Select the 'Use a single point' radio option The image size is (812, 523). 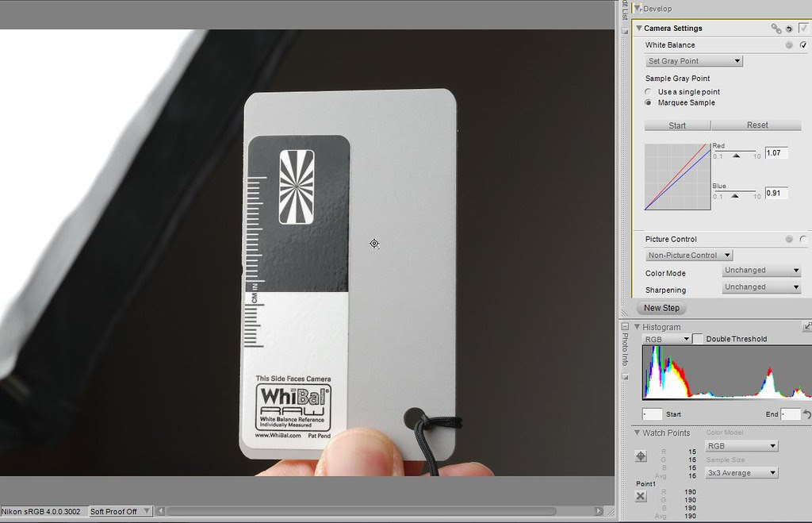[648, 91]
